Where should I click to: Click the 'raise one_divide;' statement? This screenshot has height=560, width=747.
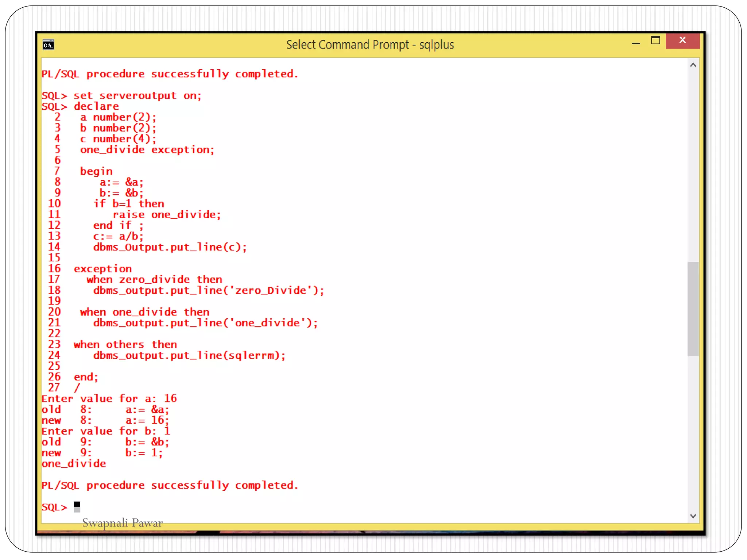(x=167, y=215)
